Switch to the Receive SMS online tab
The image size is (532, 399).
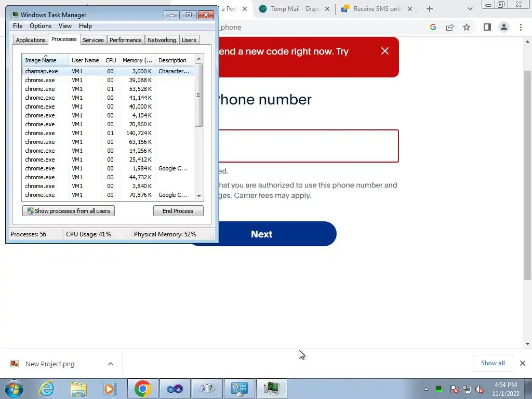(x=377, y=9)
